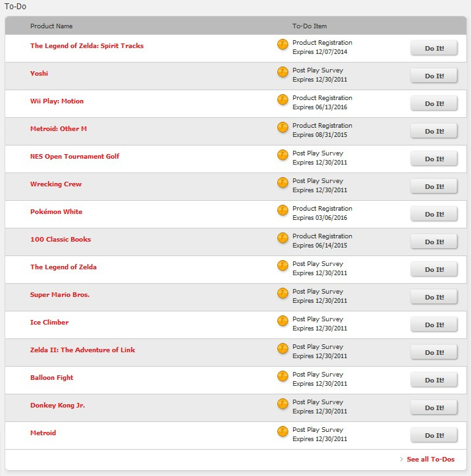The image size is (471, 476).
Task: Click the coin icon beside Balloon Fight survey
Action: [x=283, y=376]
